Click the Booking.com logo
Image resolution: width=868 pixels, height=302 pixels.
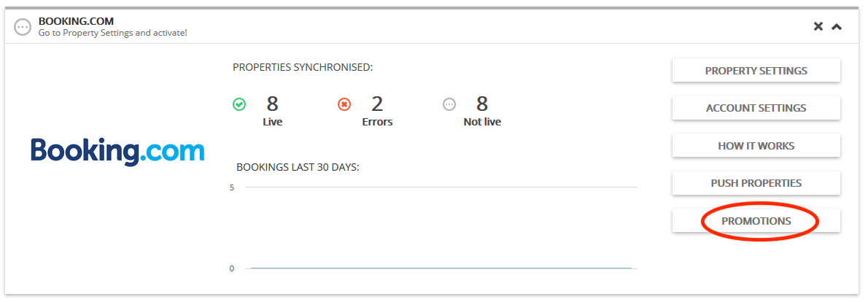point(117,152)
